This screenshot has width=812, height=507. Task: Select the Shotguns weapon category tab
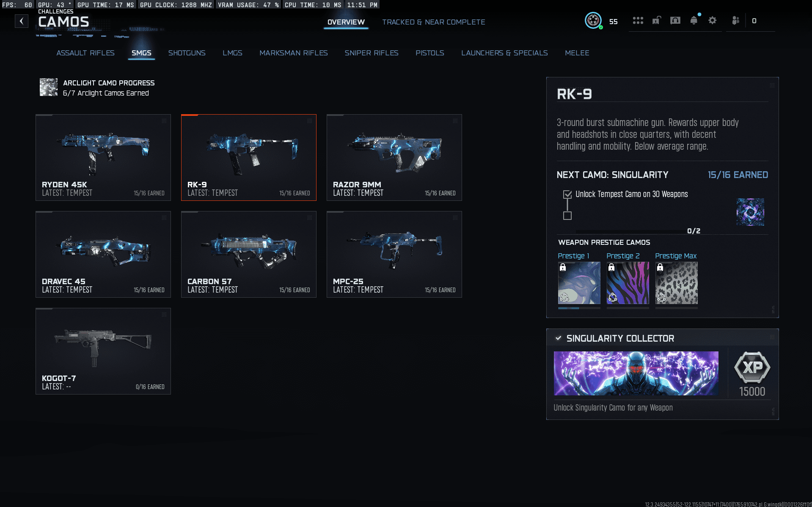187,53
